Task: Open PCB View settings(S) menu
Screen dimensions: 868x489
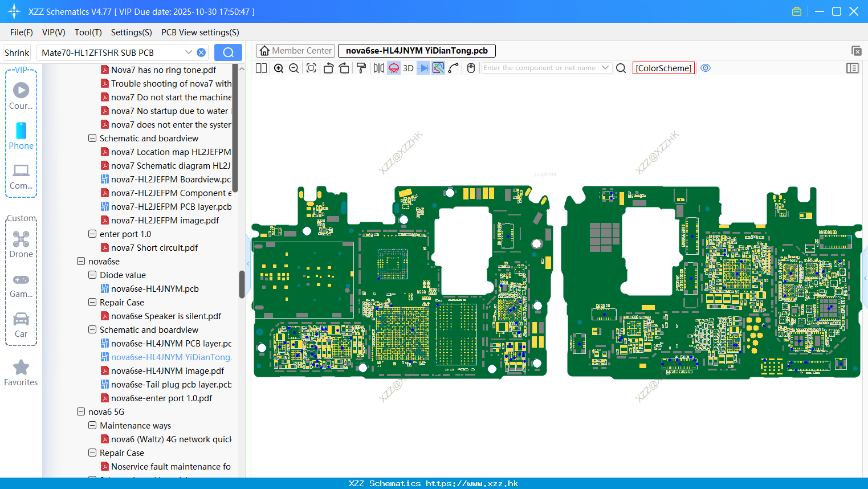Action: pyautogui.click(x=200, y=32)
